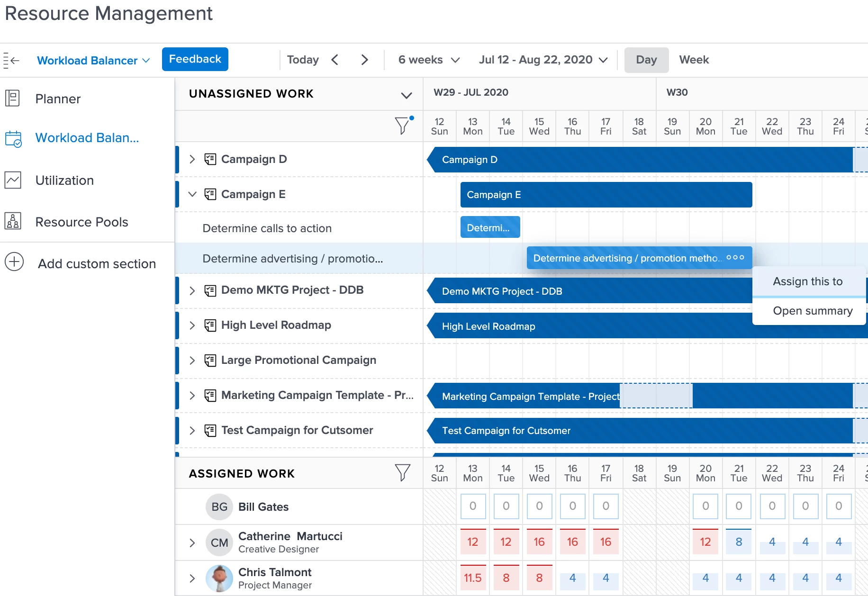Click the Catherine Martucci CM avatar
868x596 pixels.
pos(219,542)
